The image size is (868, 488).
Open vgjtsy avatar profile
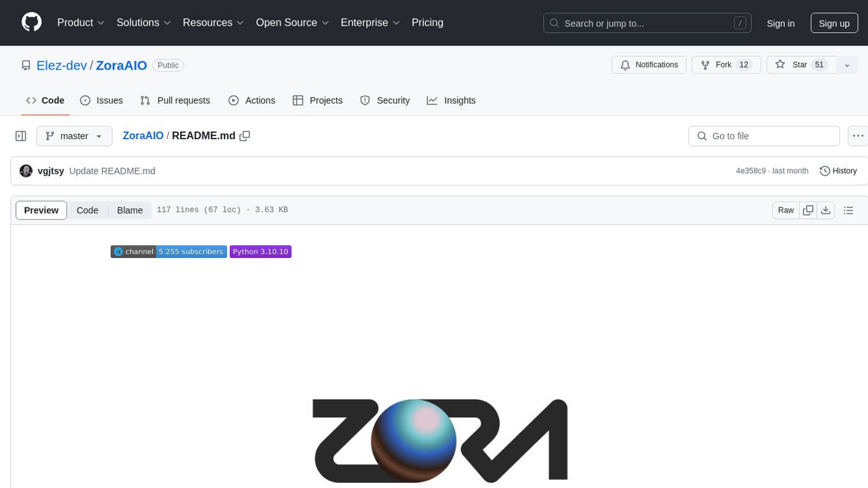click(x=26, y=171)
